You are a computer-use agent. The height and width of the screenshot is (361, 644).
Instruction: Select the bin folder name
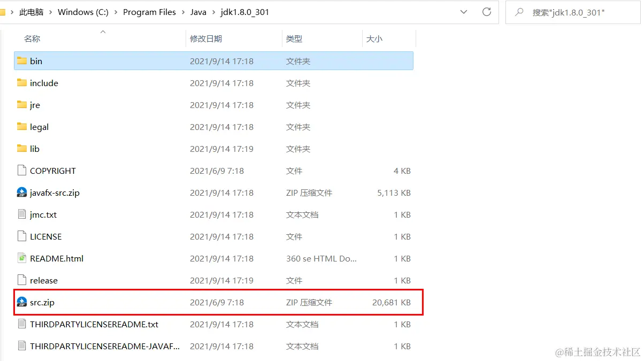[36, 61]
